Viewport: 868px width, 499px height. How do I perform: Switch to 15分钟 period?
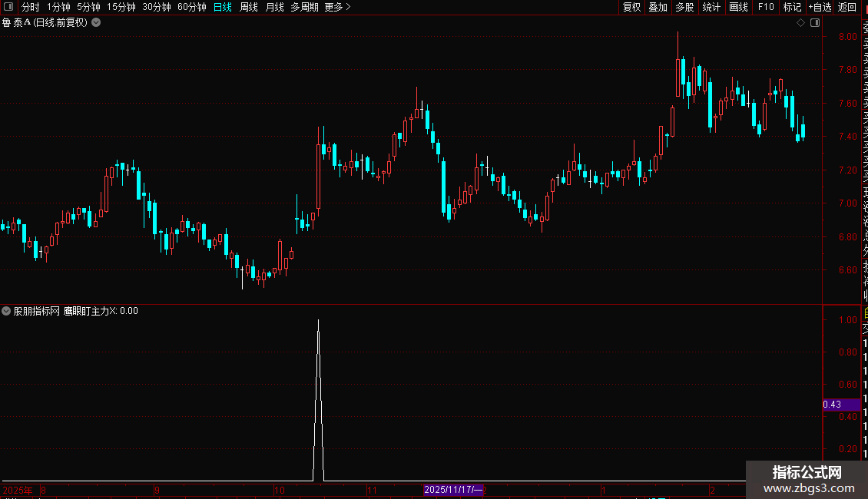coord(121,7)
